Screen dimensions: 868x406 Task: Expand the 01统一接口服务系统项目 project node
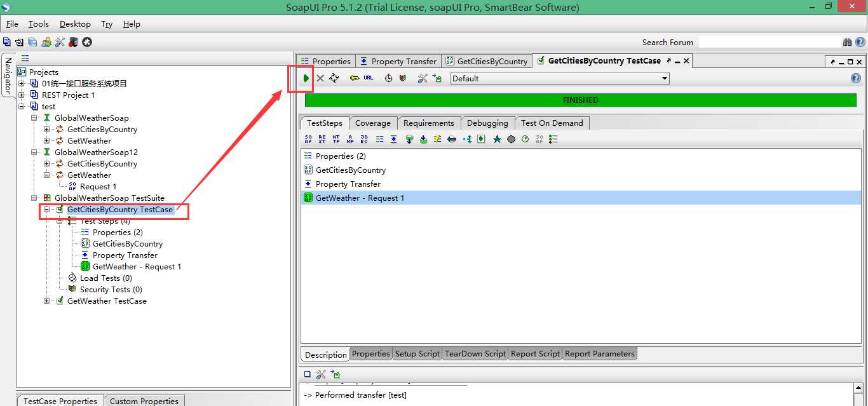[22, 84]
